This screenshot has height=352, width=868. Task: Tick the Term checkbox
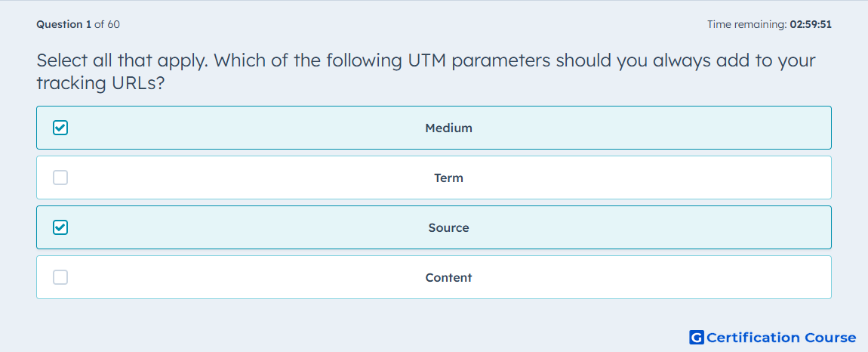click(x=60, y=178)
